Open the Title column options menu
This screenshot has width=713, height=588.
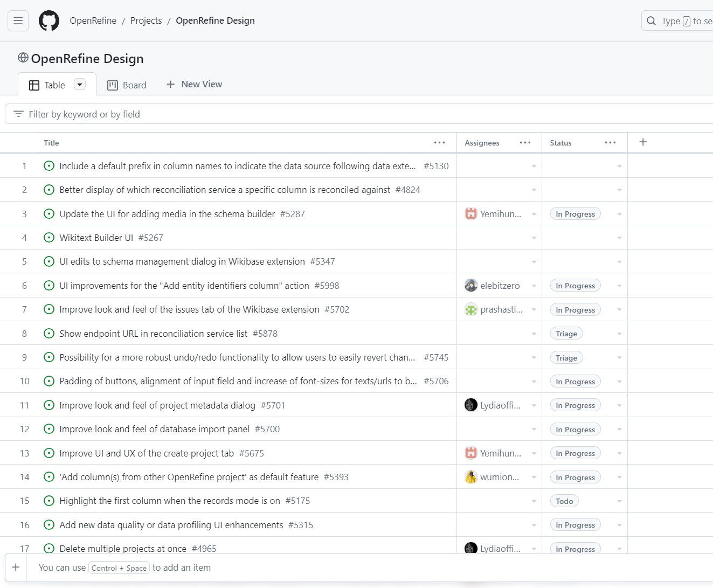pos(439,142)
